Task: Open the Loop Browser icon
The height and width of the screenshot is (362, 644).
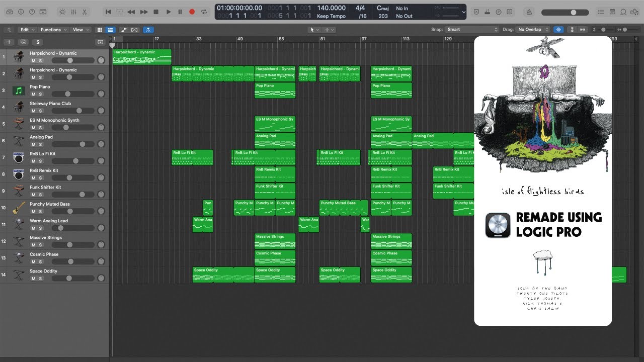Action: pyautogui.click(x=624, y=12)
